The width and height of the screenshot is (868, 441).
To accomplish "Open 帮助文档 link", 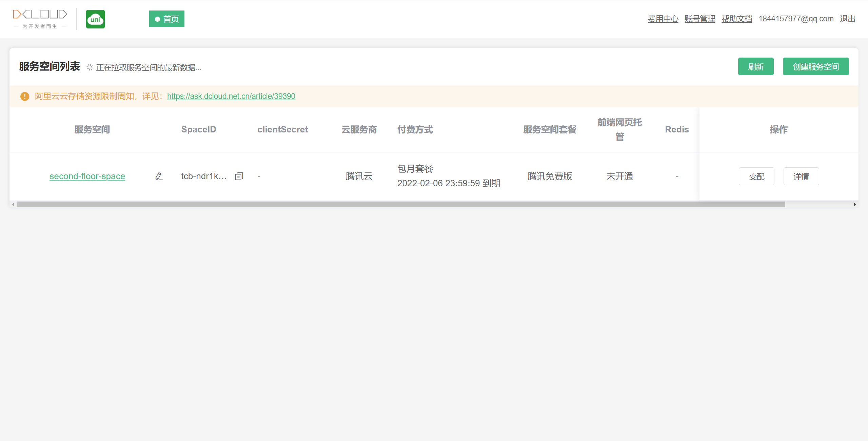I will [x=737, y=19].
